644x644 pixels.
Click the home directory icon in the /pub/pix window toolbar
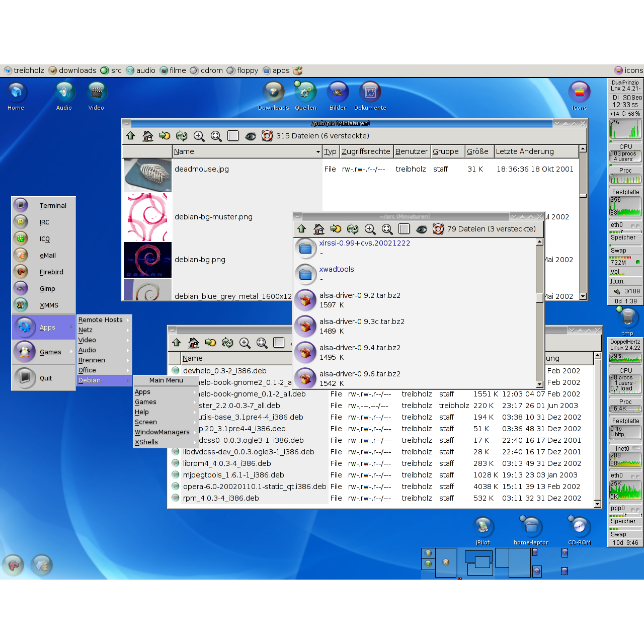point(148,136)
